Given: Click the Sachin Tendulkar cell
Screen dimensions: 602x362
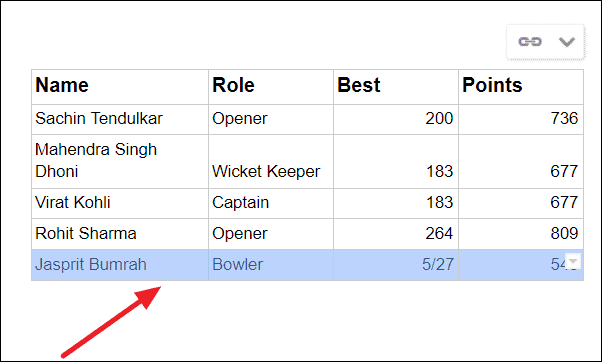Looking at the screenshot, I should tap(120, 119).
